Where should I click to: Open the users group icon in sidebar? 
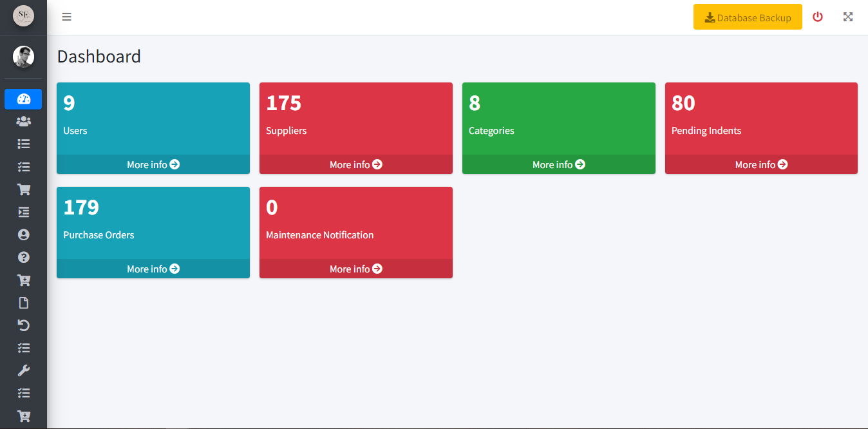tap(24, 121)
